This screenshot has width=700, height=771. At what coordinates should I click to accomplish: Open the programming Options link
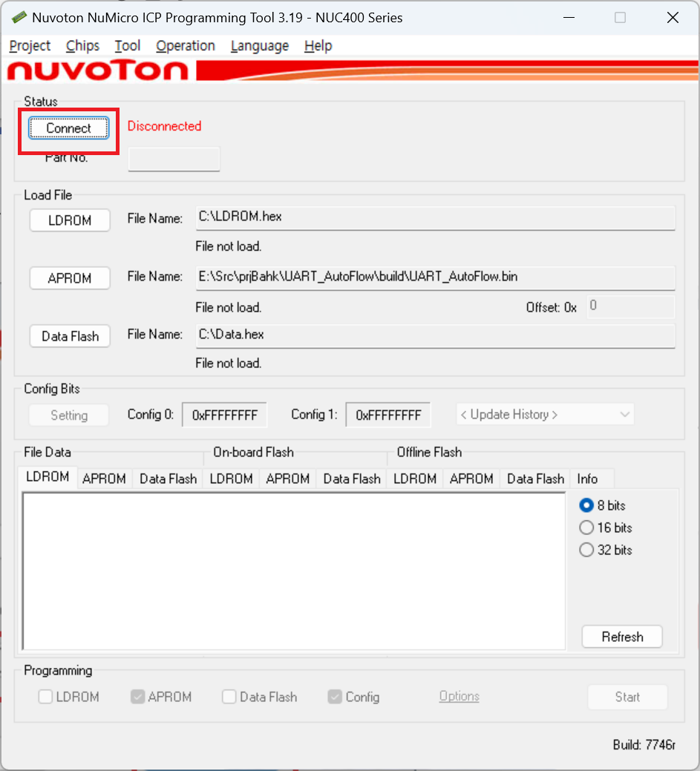459,696
